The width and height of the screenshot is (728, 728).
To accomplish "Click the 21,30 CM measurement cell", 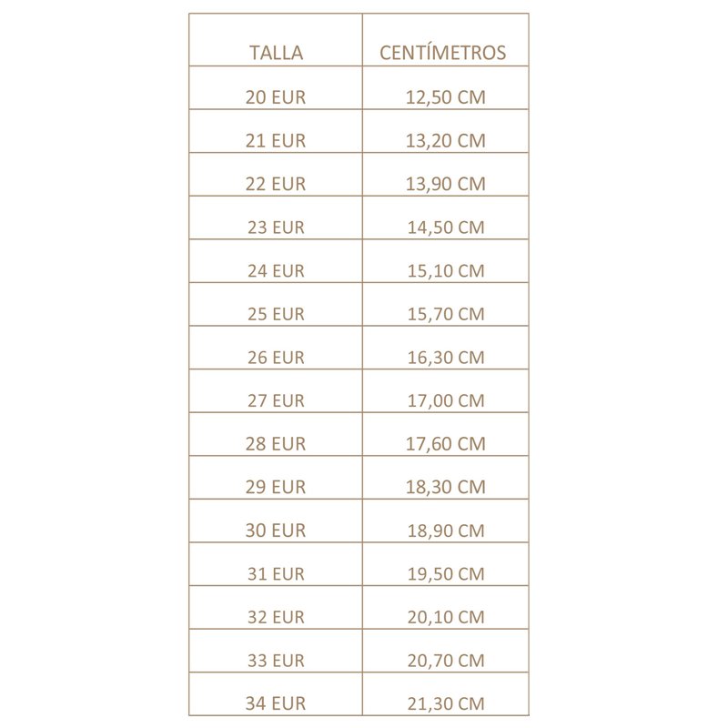I will click(x=445, y=703).
